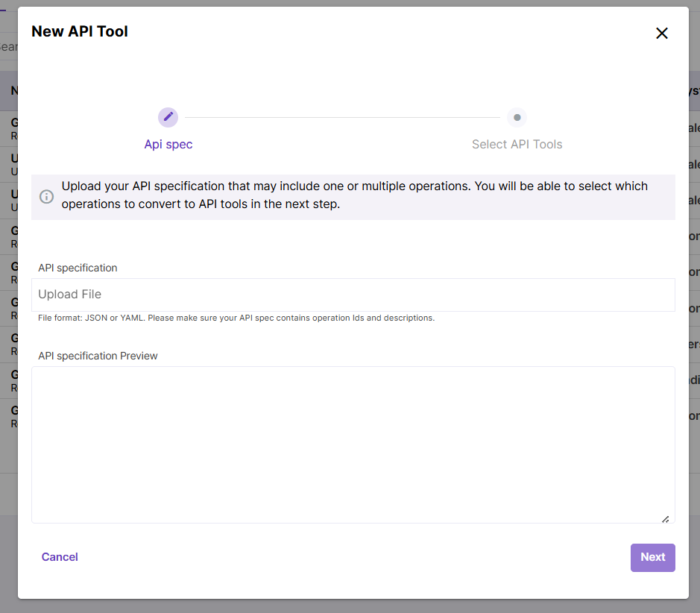This screenshot has width=700, height=613.
Task: Focus the API specification Preview text area
Action: pos(353,444)
